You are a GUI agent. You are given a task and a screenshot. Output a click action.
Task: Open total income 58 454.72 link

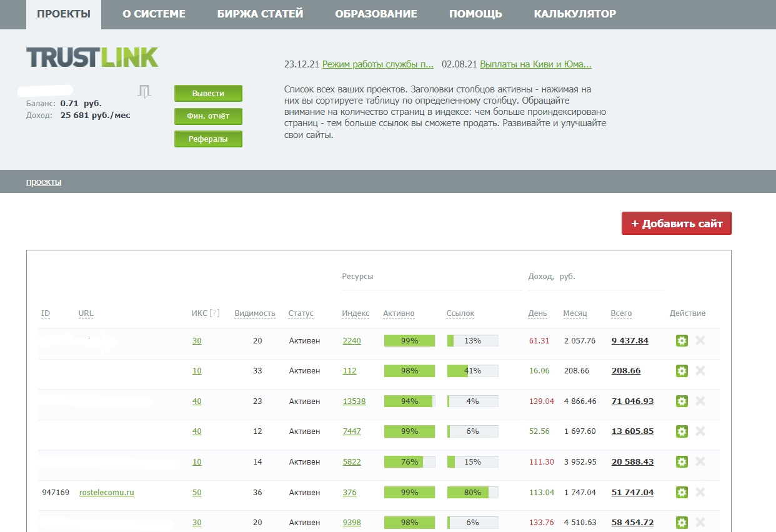pyautogui.click(x=632, y=522)
